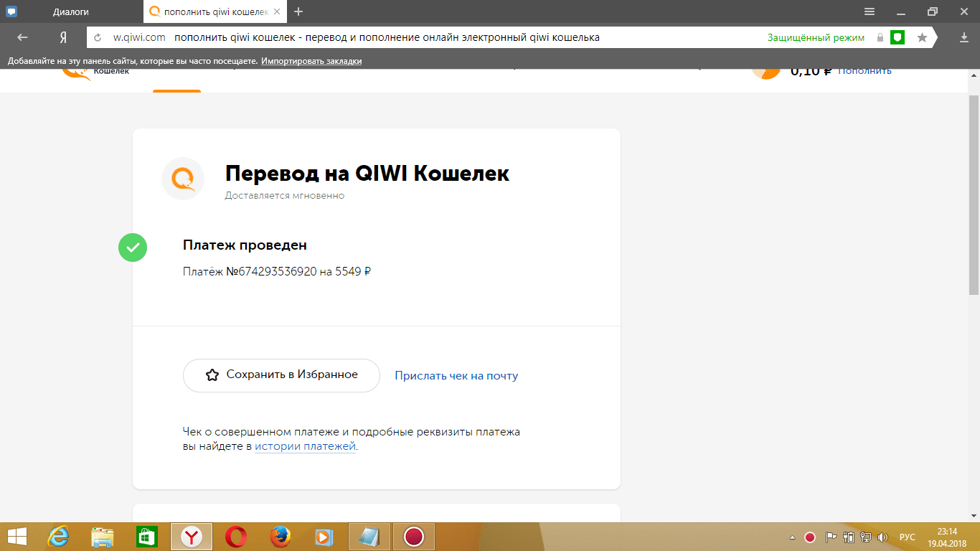Image resolution: width=980 pixels, height=551 pixels.
Task: Open the истории платежей link
Action: pyautogui.click(x=305, y=446)
